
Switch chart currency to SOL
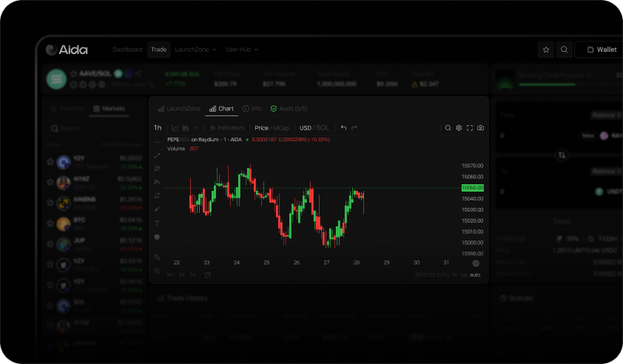click(x=323, y=128)
